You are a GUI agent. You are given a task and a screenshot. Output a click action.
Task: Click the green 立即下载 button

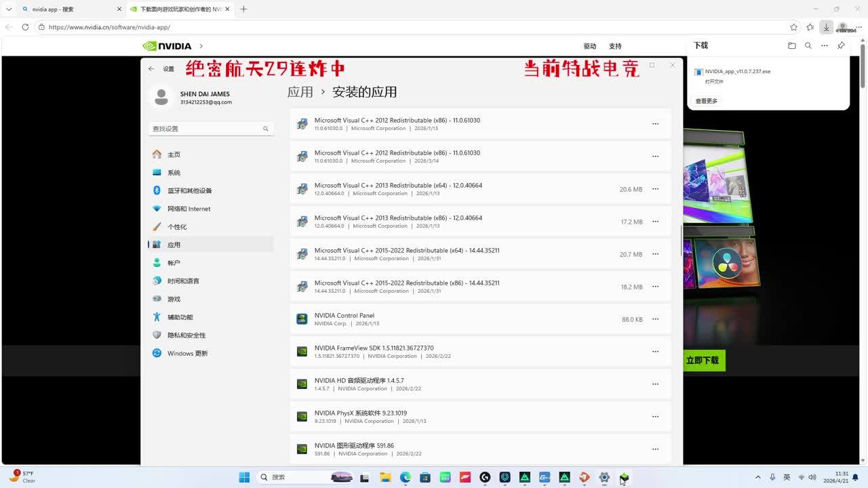tap(703, 361)
